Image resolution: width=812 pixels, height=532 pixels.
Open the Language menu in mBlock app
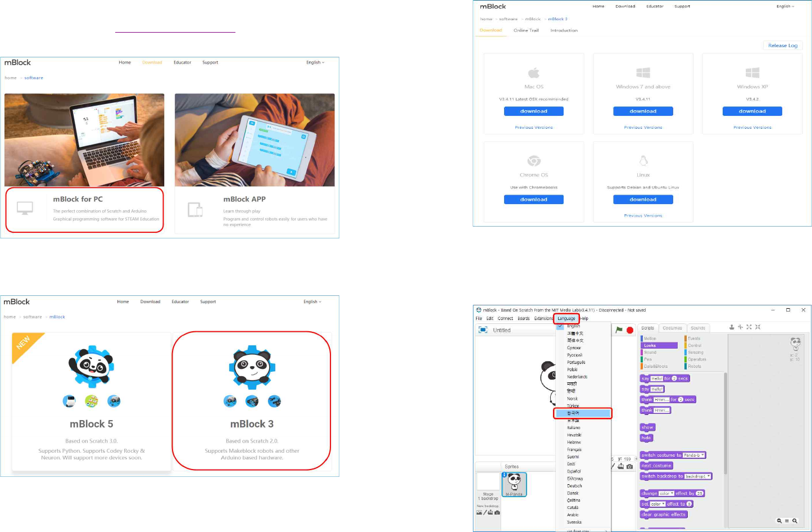coord(566,318)
